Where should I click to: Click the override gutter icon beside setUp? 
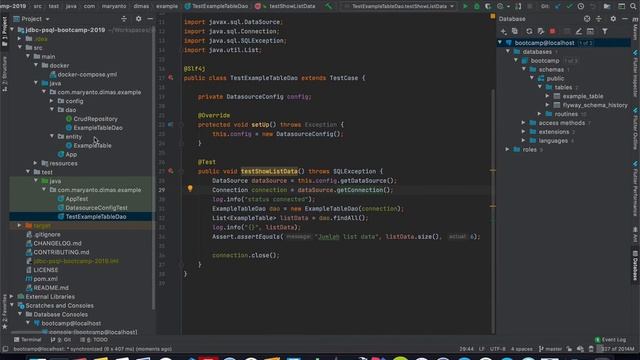[171, 125]
